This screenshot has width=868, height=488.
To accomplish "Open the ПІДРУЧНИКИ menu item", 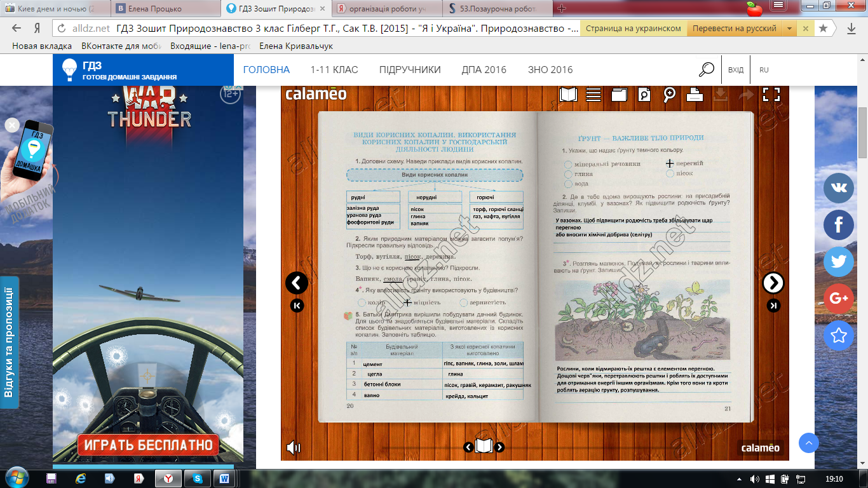I will pos(410,70).
